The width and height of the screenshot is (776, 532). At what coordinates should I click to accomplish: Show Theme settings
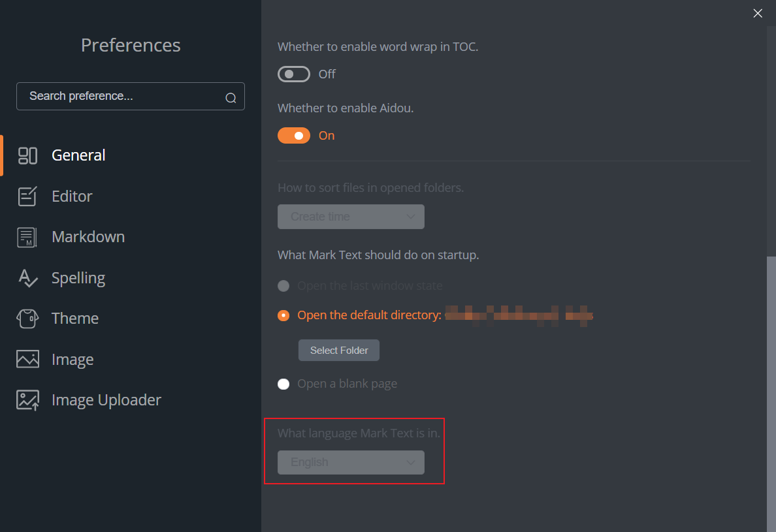tap(131, 319)
